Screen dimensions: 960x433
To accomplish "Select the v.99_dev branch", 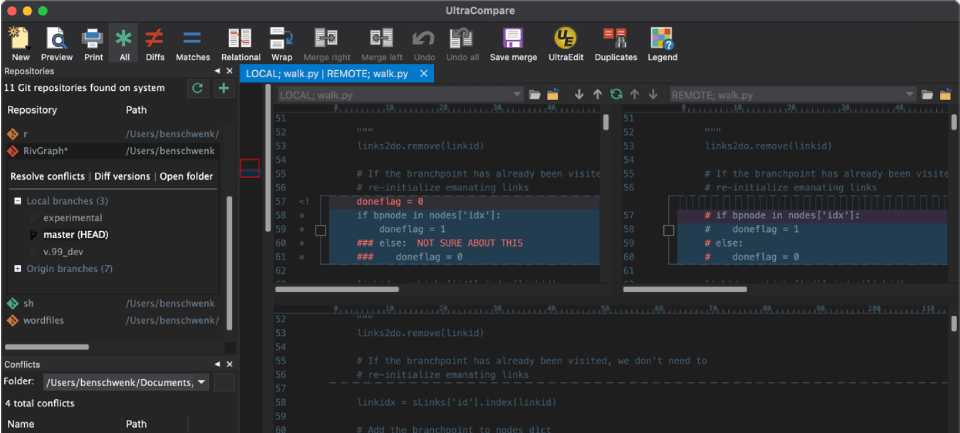I will click(63, 251).
